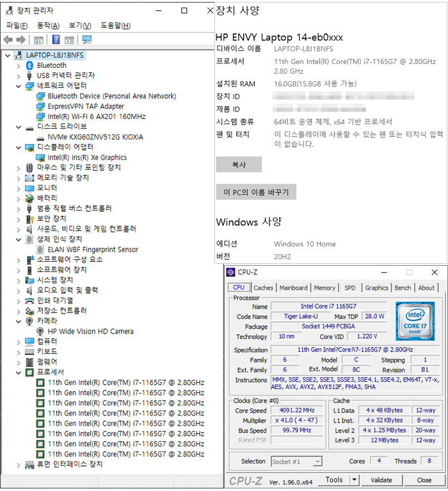Click the 사운드, 비디오 및 게임 컨트롤러 icon

click(29, 229)
